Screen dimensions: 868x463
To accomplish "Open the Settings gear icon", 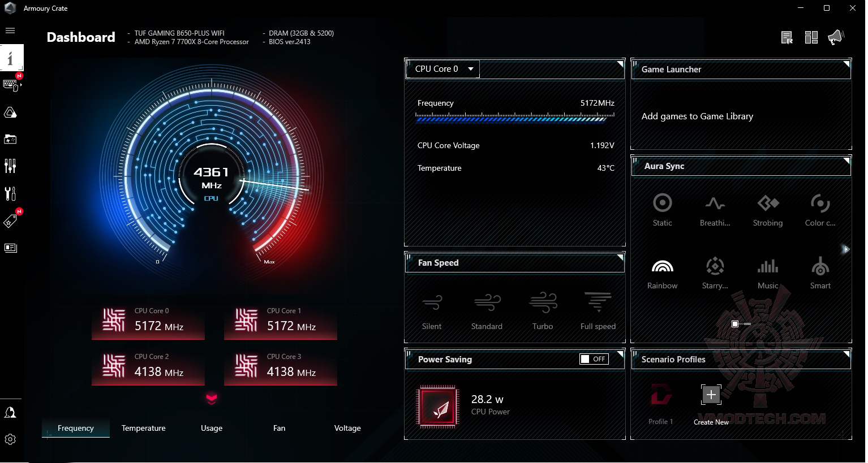I will (10, 439).
